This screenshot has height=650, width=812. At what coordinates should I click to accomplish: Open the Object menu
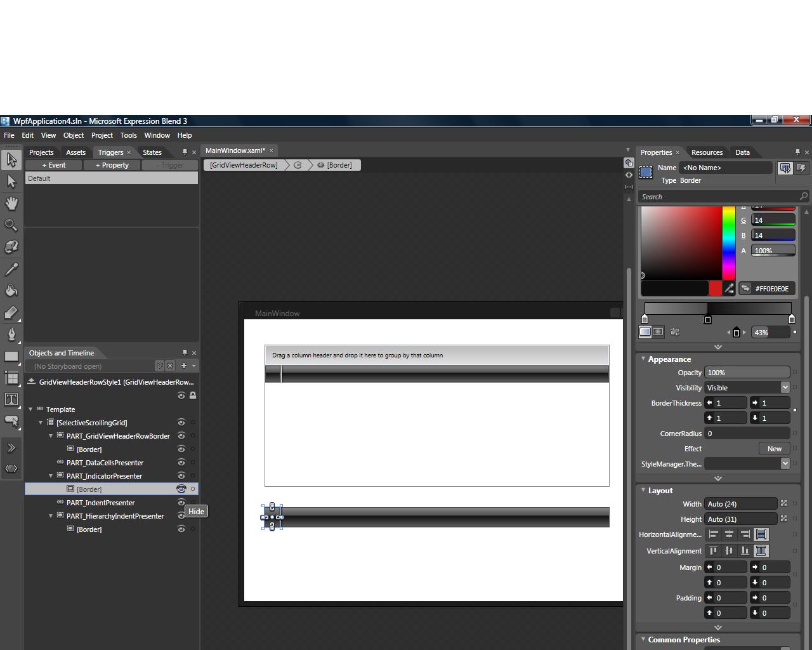point(74,135)
